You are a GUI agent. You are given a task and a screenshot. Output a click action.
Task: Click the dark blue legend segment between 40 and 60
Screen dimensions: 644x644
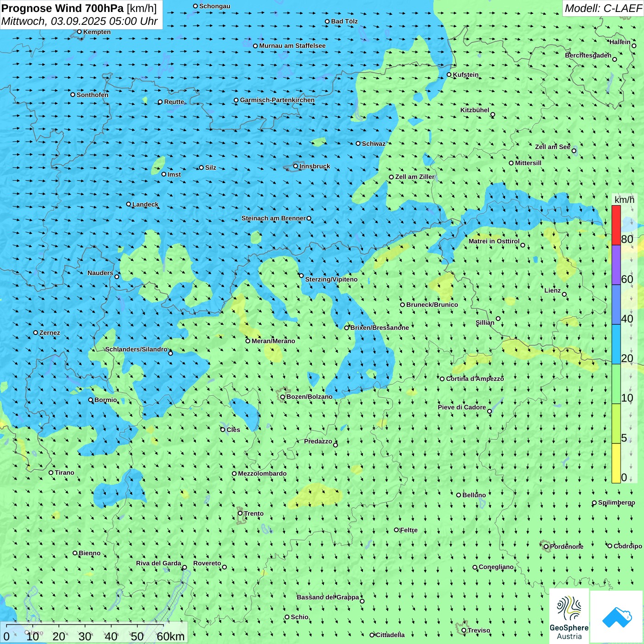(616, 305)
